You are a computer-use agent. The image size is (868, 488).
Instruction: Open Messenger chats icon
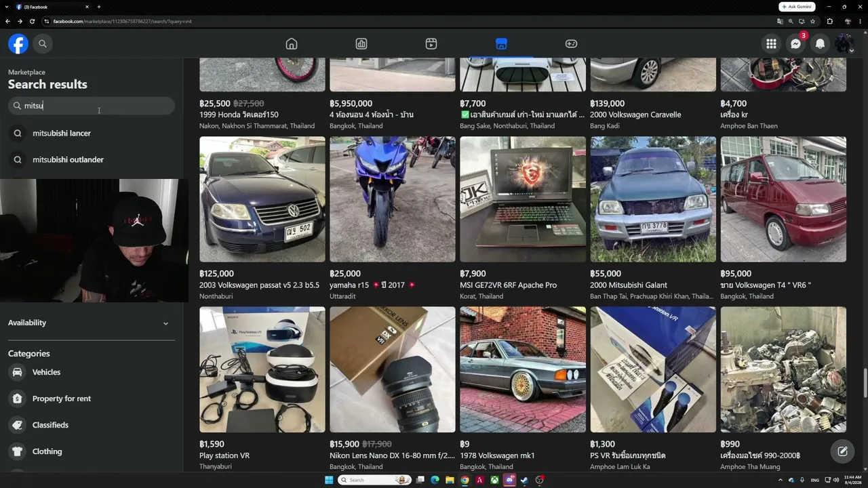coord(796,44)
